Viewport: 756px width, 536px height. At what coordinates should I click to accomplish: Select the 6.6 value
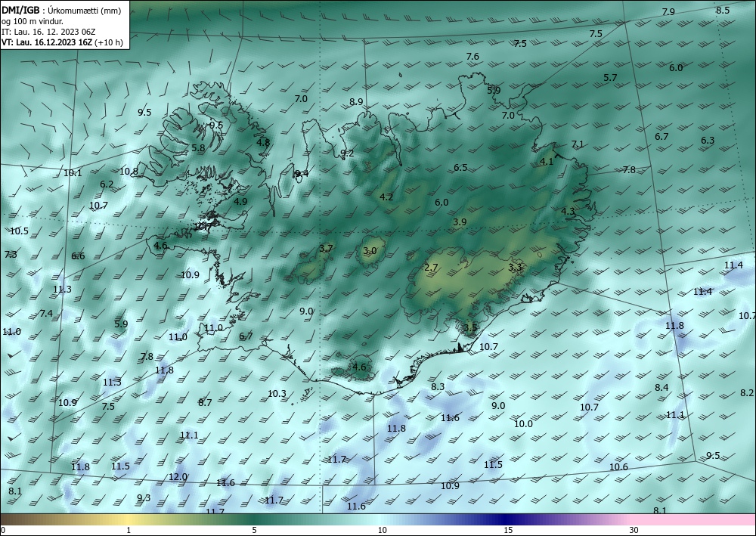pyautogui.click(x=78, y=256)
